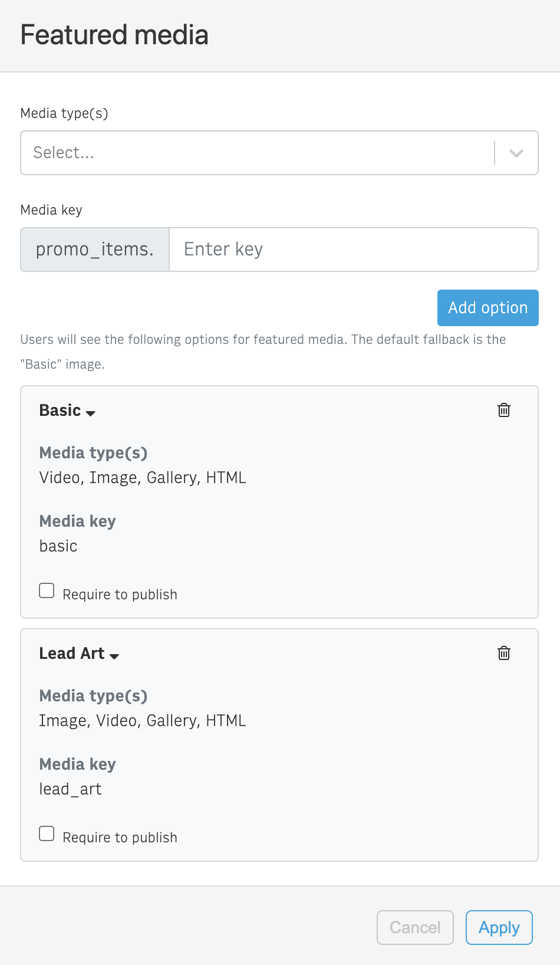This screenshot has width=560, height=965.
Task: Delete the Basic option with its trash icon
Action: pos(504,410)
